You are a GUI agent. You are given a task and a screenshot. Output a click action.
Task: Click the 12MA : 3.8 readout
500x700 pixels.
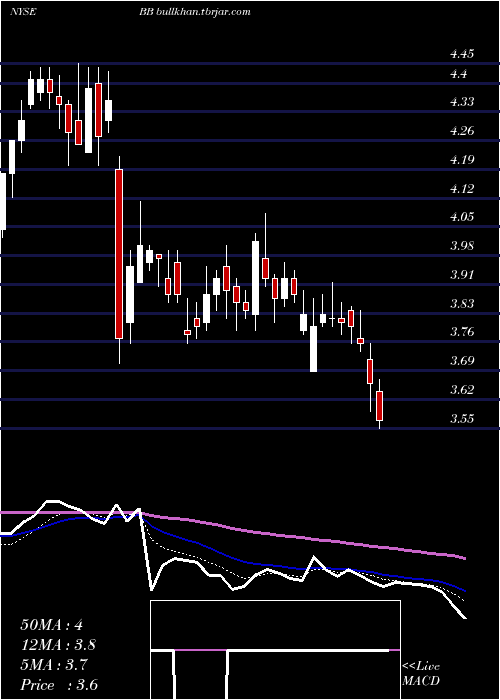(x=58, y=645)
